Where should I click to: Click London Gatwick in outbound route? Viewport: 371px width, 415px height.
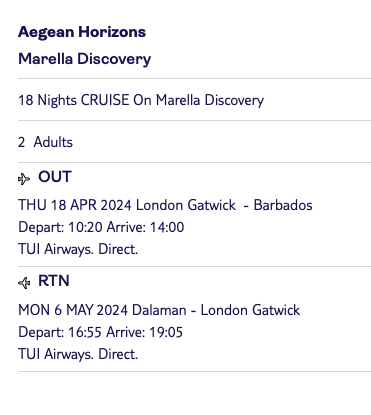tap(186, 205)
